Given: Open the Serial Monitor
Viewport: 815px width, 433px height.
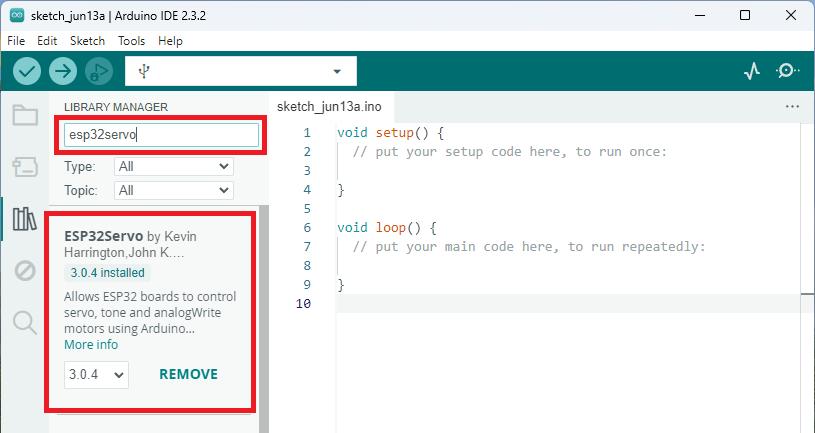Looking at the screenshot, I should click(788, 71).
